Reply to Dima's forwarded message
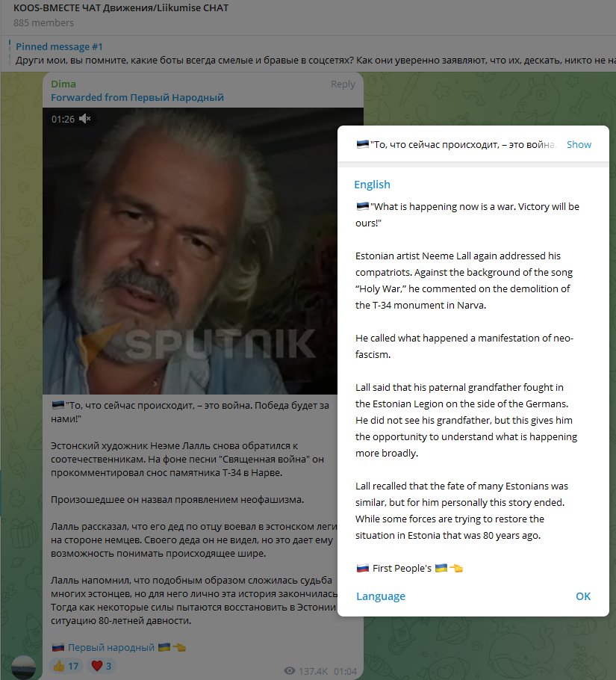The height and width of the screenshot is (680, 616). click(343, 84)
